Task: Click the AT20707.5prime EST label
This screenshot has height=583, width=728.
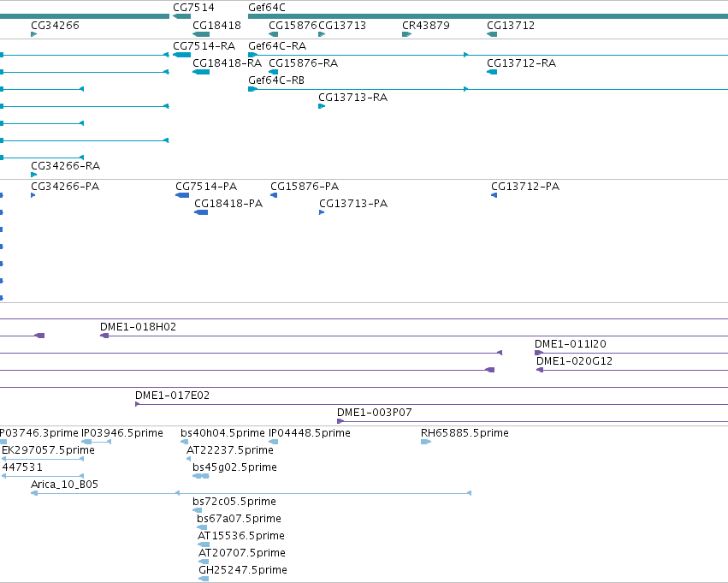Action: click(x=242, y=553)
